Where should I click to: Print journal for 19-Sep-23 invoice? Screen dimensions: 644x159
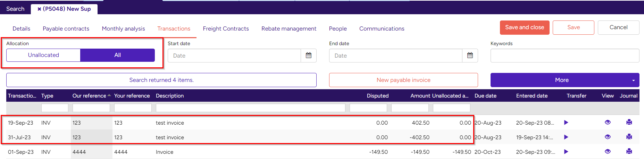coord(629,122)
